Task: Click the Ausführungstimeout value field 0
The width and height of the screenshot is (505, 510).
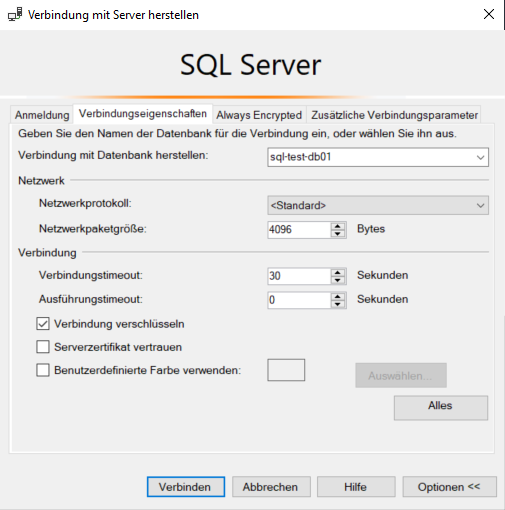Action: [x=299, y=300]
